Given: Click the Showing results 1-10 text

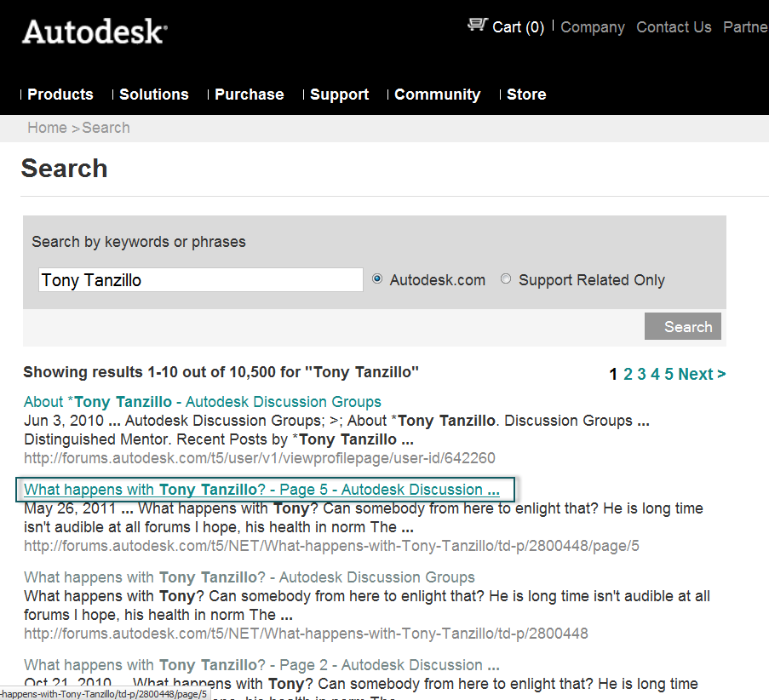Looking at the screenshot, I should pyautogui.click(x=221, y=372).
